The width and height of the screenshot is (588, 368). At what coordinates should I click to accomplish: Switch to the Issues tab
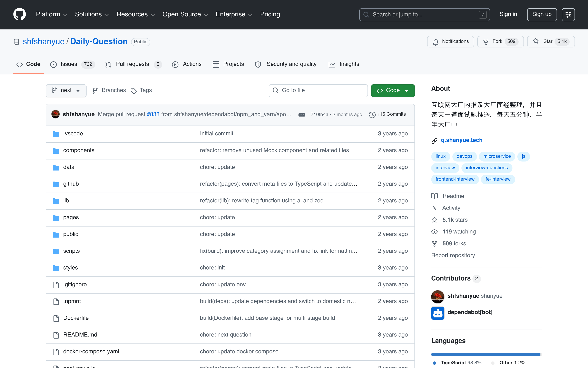[x=72, y=64]
